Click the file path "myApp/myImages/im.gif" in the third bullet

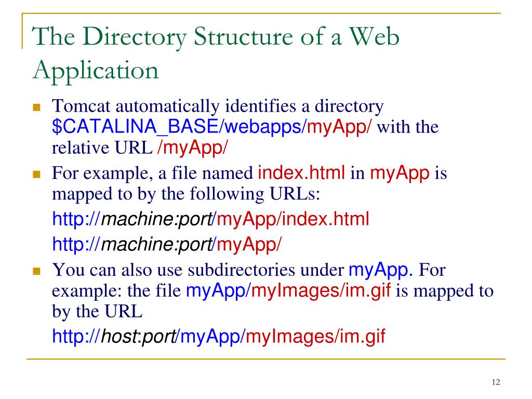pos(288,291)
